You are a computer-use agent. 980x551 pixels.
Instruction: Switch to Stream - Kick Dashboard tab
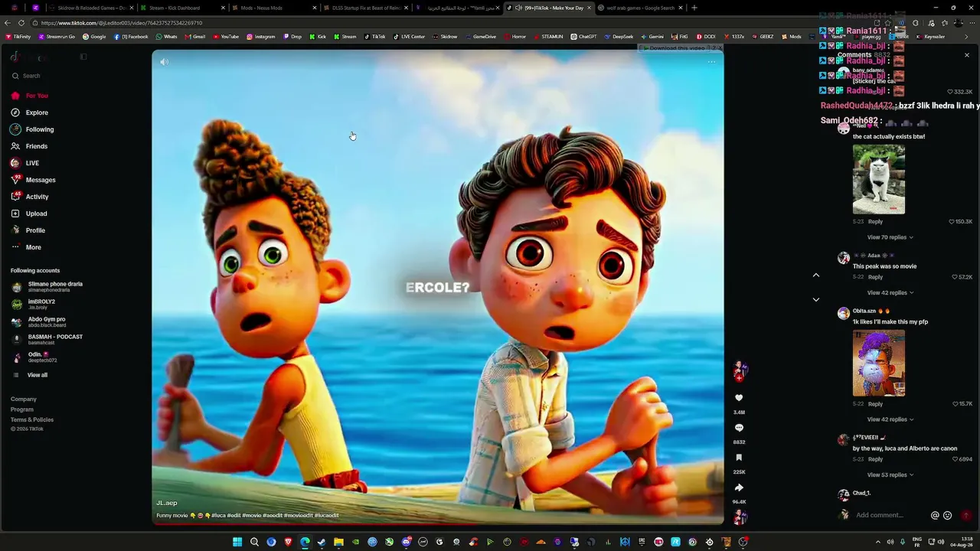click(182, 8)
